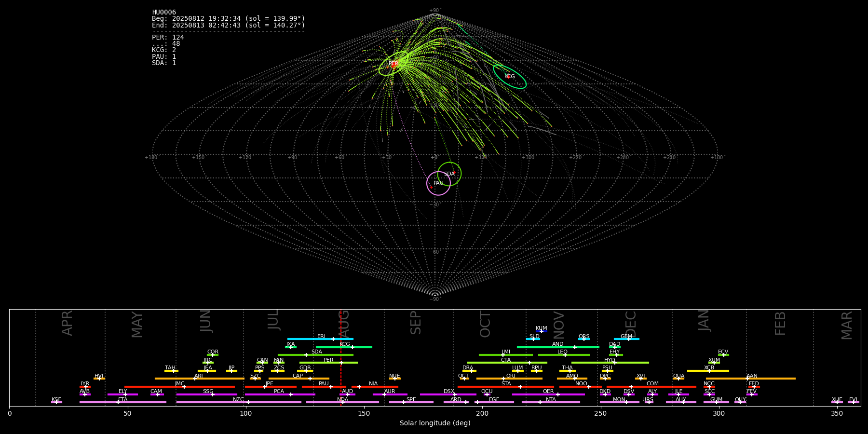The width and height of the screenshot is (868, 434).
Task: Click the SDA radiant circle on sky map
Action: [449, 174]
